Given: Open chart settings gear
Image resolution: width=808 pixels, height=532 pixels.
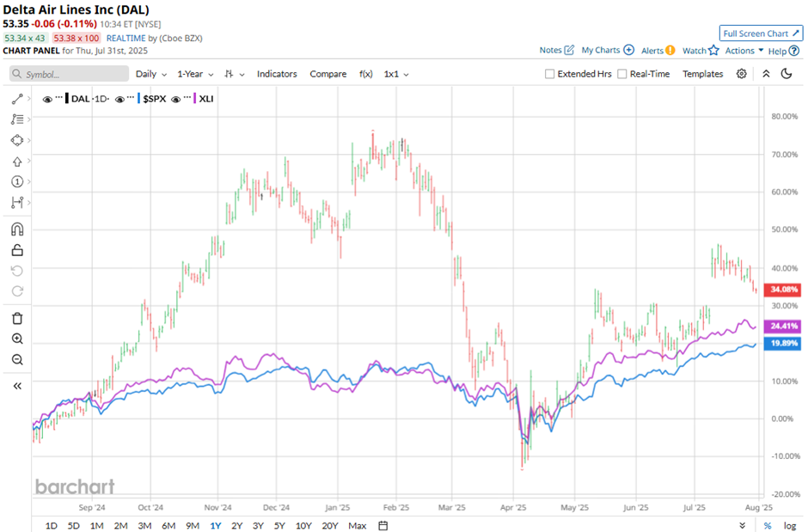Looking at the screenshot, I should pyautogui.click(x=742, y=74).
